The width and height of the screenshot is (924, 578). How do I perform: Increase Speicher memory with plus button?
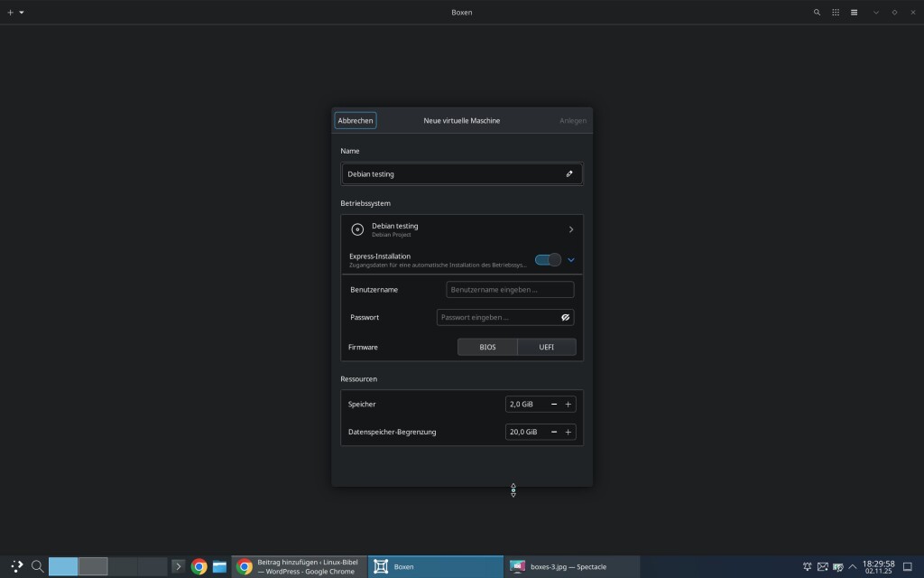[568, 405]
